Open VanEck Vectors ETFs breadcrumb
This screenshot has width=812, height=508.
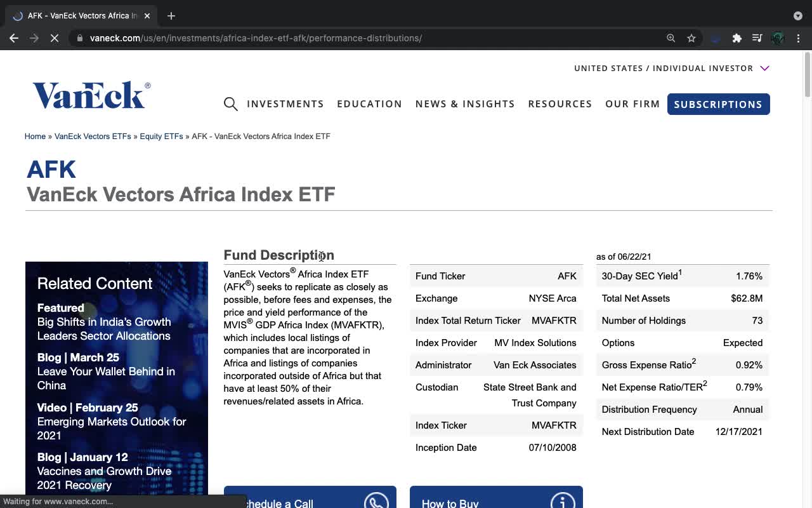[x=93, y=137]
